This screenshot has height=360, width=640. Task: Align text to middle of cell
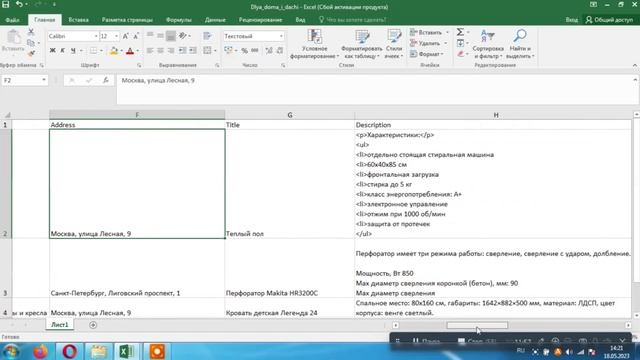[160, 36]
